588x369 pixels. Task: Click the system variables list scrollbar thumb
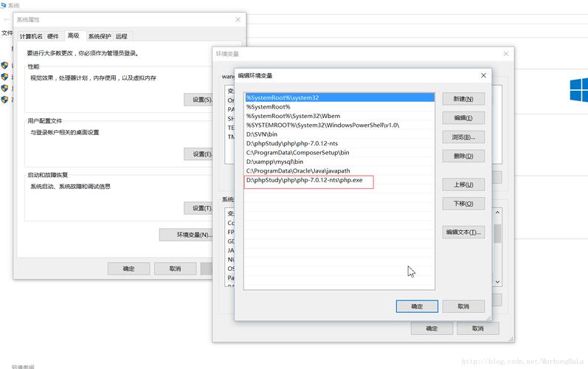click(x=498, y=234)
